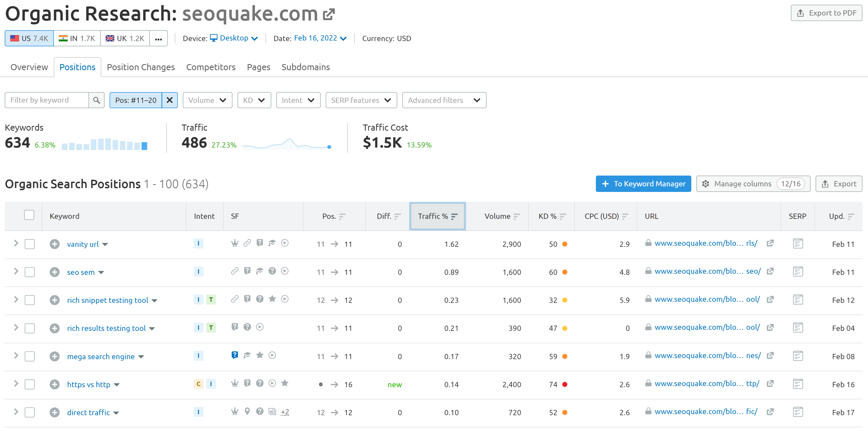
Task: Open the Date Feb 16, 2022 dropdown
Action: 320,38
